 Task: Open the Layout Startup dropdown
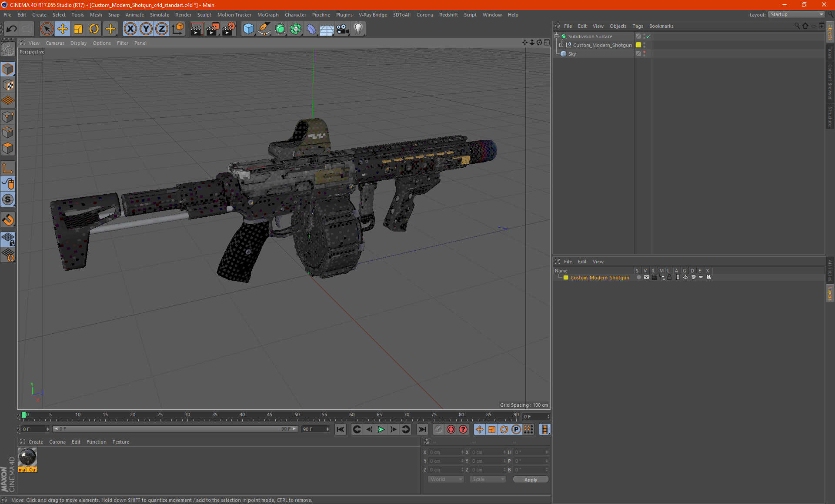tap(796, 14)
